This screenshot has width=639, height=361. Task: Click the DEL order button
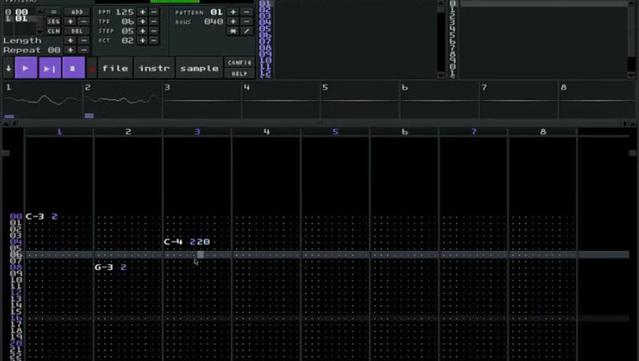[77, 31]
